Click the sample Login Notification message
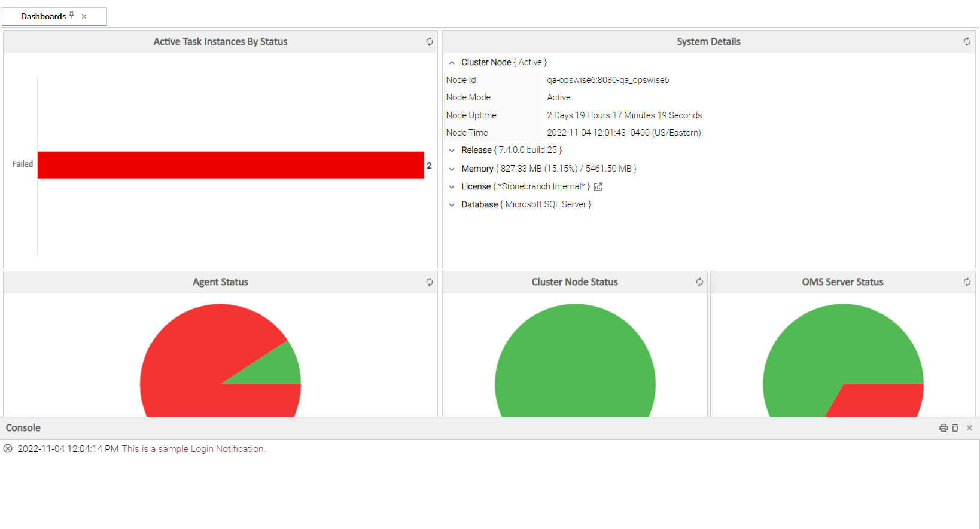Viewport: 980px width, 529px height. click(x=193, y=449)
